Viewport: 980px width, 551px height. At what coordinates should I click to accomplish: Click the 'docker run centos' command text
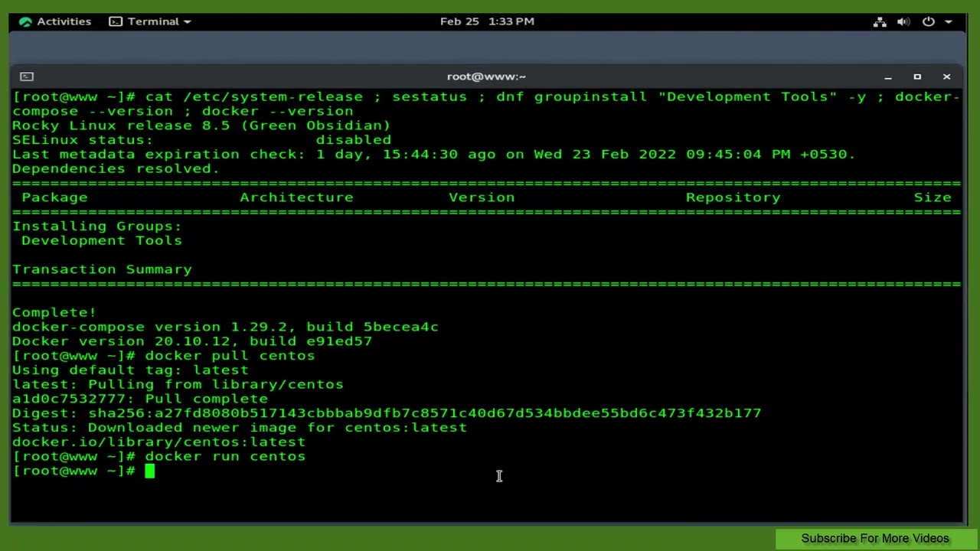point(225,457)
